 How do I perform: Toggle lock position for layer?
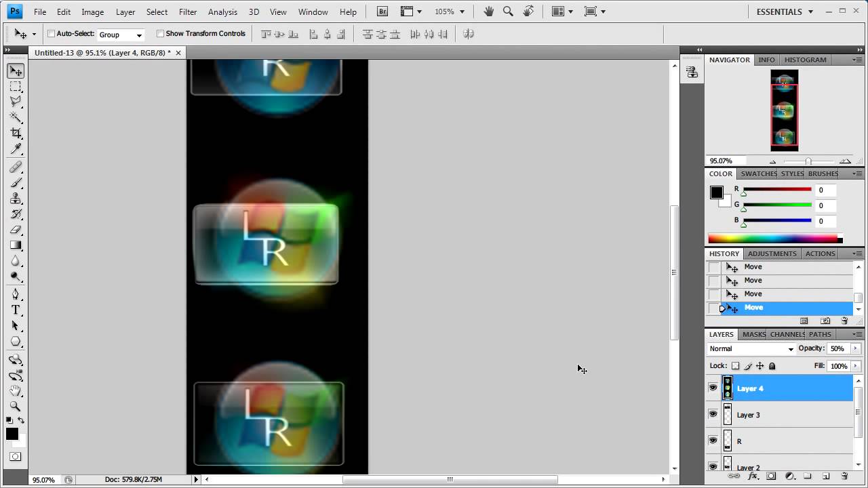[x=759, y=366]
